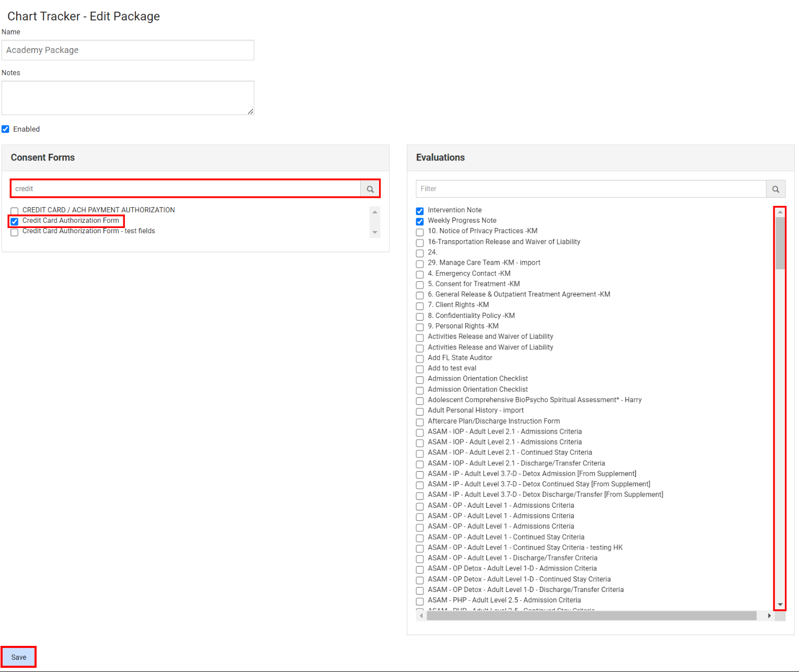Uncheck the Intervention Note evaluation
The width and height of the screenshot is (799, 672).
point(420,211)
